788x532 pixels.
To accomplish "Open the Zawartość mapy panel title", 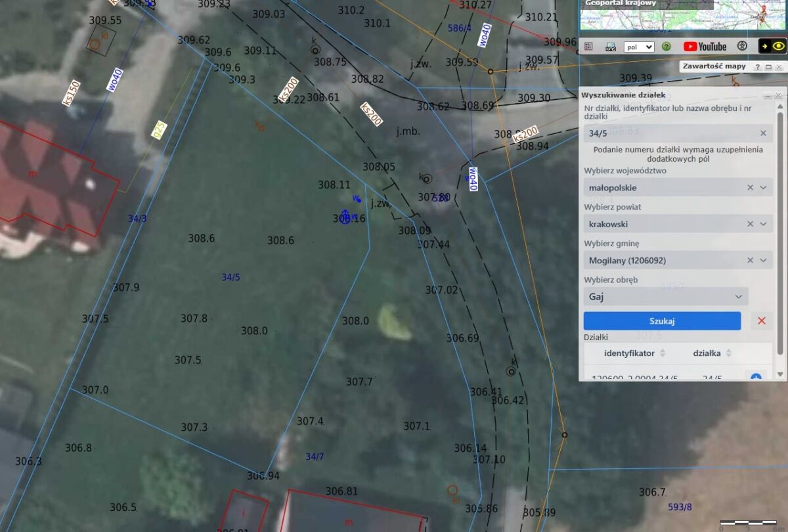I will click(x=714, y=67).
